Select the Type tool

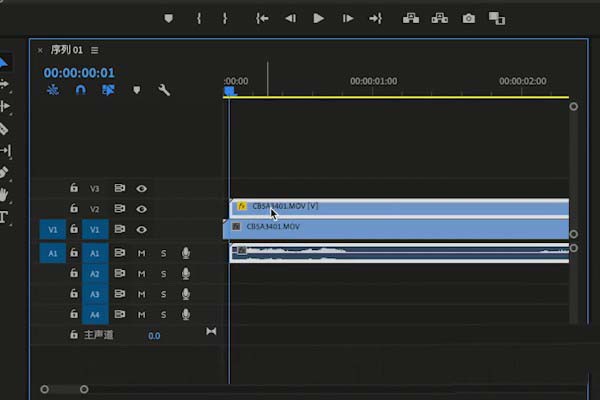(x=4, y=216)
